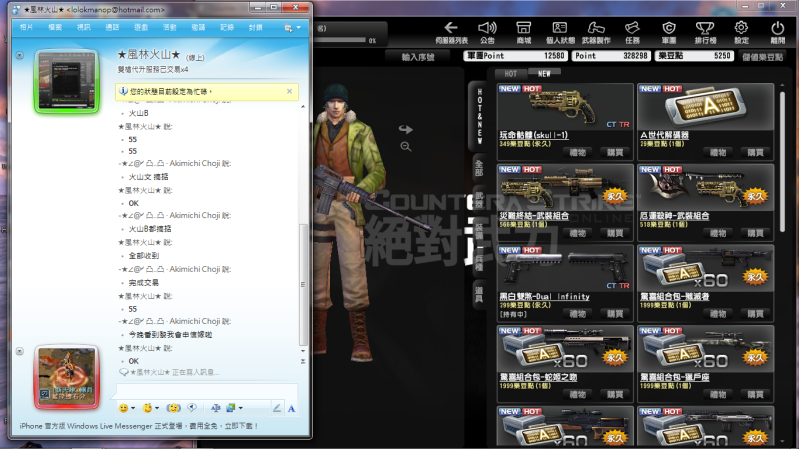799x449 pixels.
Task: Open background image picker in Messenger toolbar
Action: coord(231,408)
